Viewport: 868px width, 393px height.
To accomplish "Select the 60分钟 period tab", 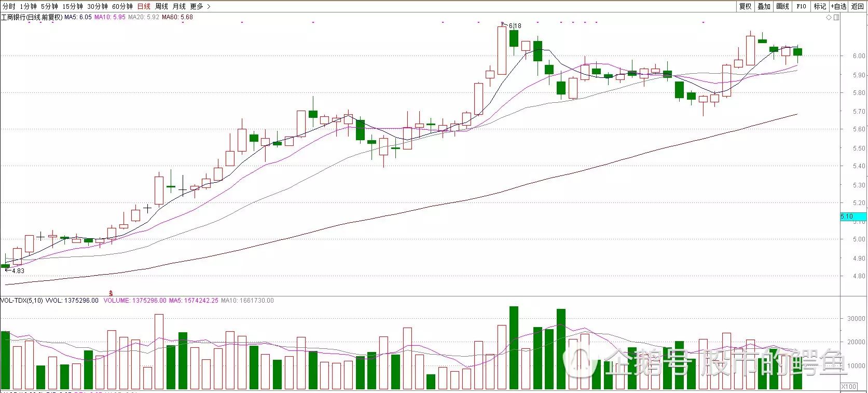I will tap(122, 6).
